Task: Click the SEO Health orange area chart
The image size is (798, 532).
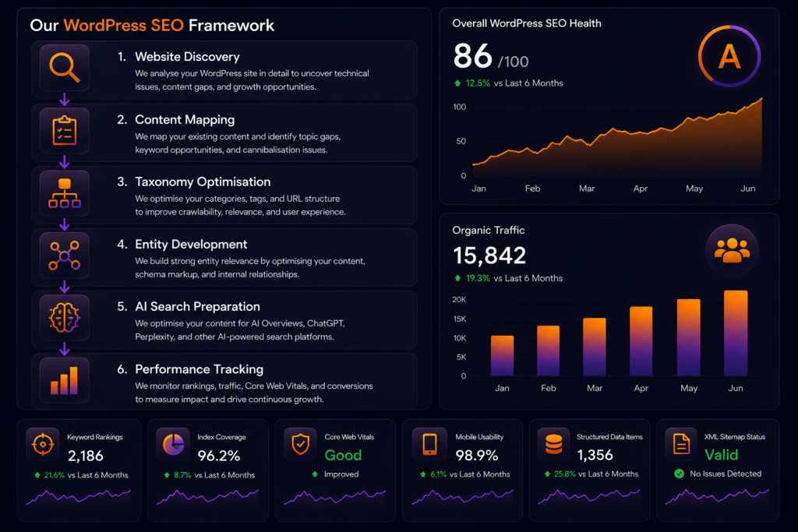Action: (617, 137)
